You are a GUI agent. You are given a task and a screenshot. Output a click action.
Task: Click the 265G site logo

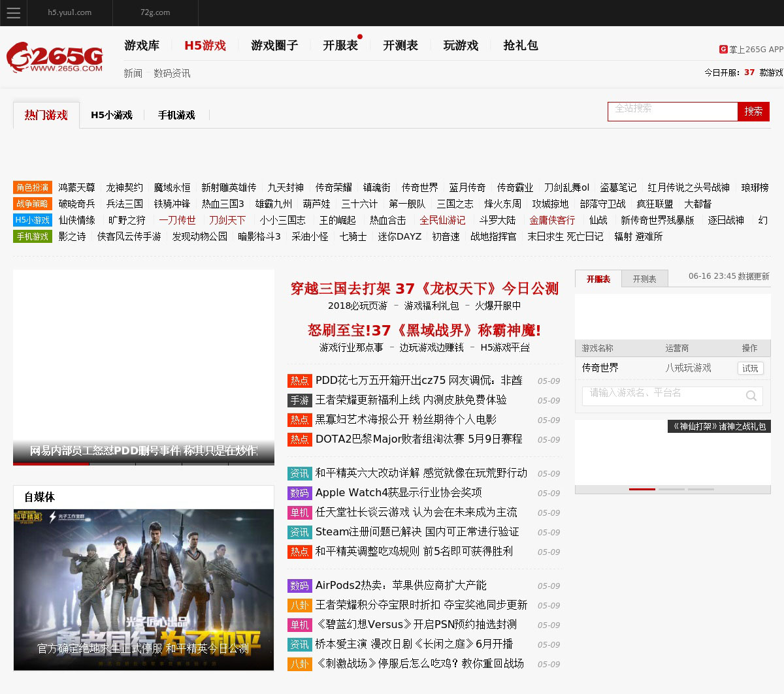pos(55,57)
